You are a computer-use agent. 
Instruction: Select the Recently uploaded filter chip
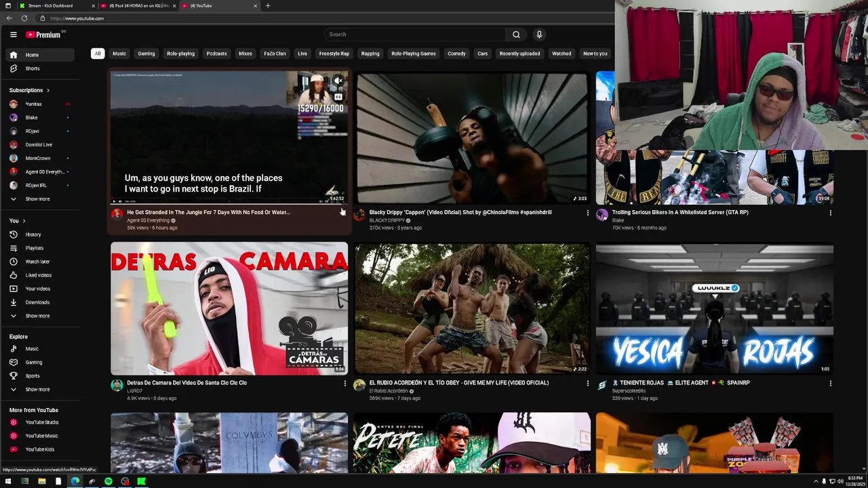pos(519,54)
